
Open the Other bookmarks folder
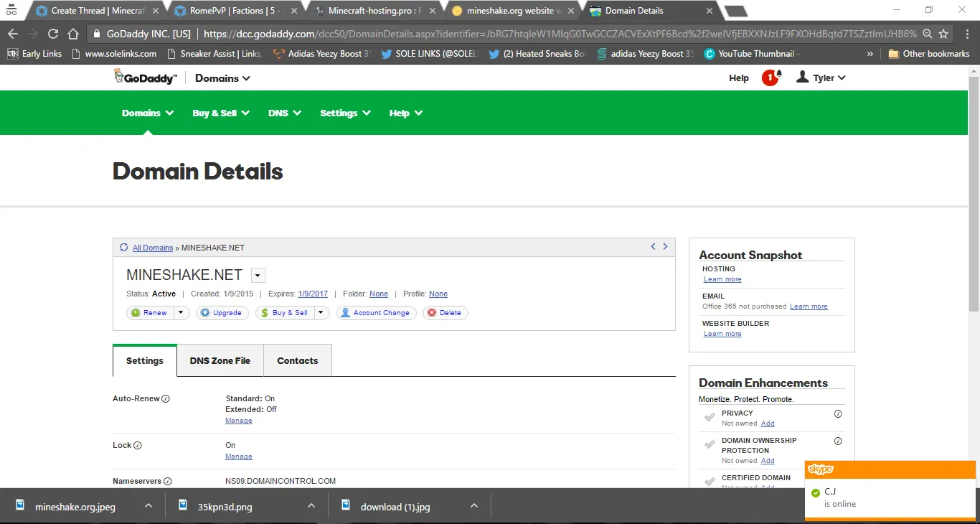point(929,54)
